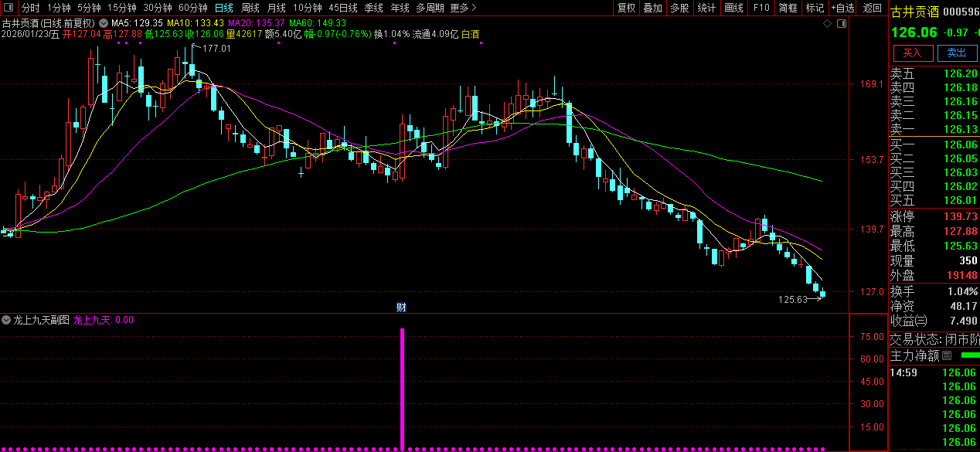Switch to 月线 monthly chart
980x452 pixels.
pos(276,8)
